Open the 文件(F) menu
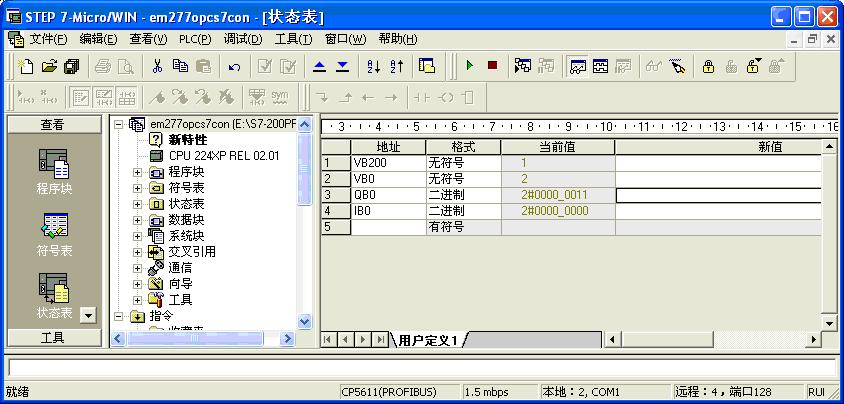844x404 pixels. [47, 39]
